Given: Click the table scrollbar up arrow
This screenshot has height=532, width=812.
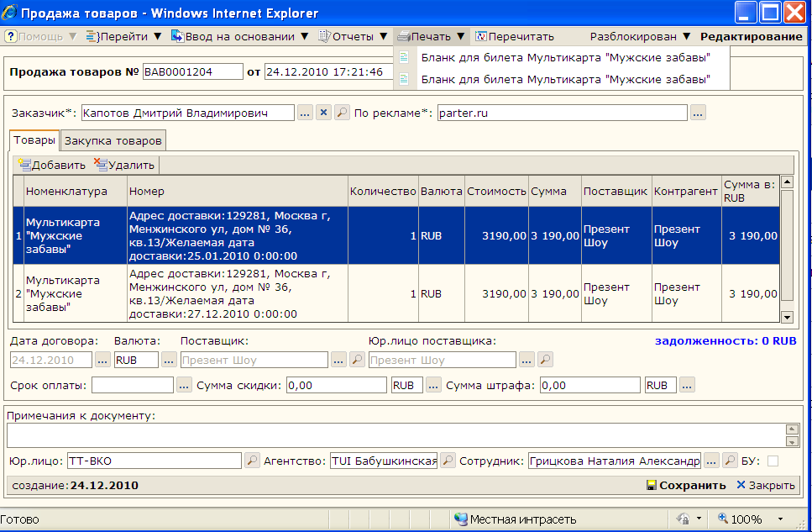Looking at the screenshot, I should [x=787, y=182].
